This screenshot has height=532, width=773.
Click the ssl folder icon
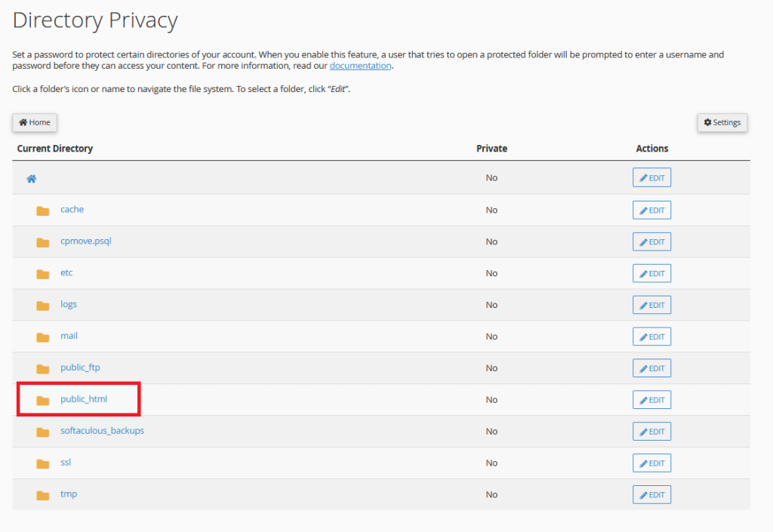43,463
